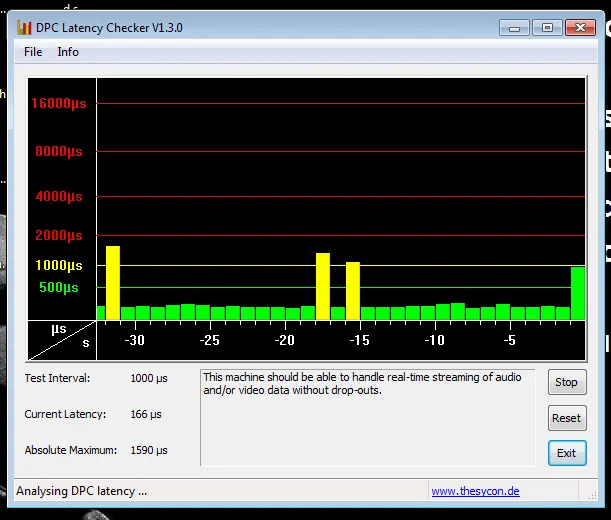Viewport: 611px width, 520px height.
Task: Click the DPC Latency Checker title bar icon
Action: (25, 28)
